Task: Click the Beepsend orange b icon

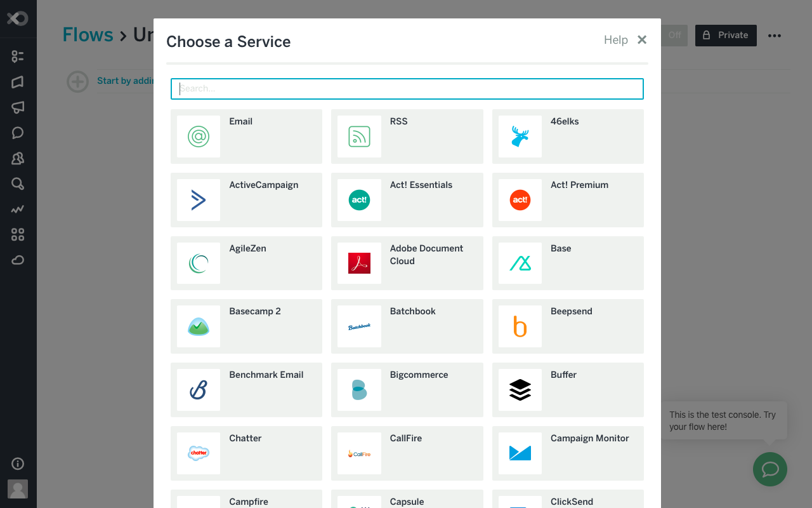Action: 520,326
